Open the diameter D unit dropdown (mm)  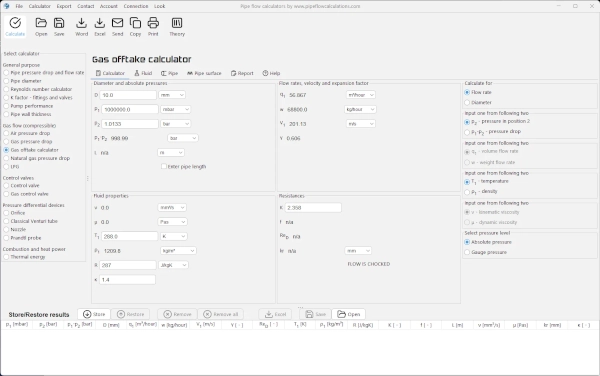172,95
